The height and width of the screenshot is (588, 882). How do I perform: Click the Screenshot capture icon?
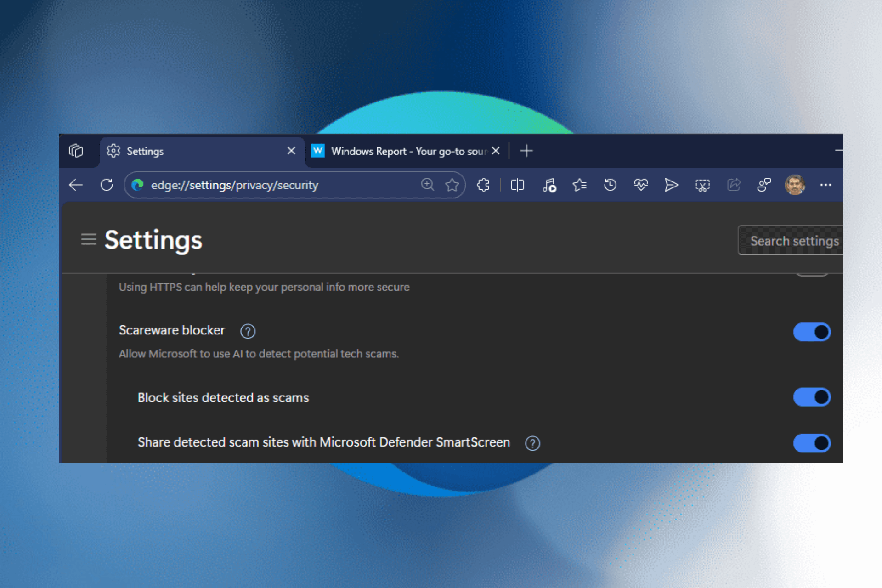coord(702,185)
